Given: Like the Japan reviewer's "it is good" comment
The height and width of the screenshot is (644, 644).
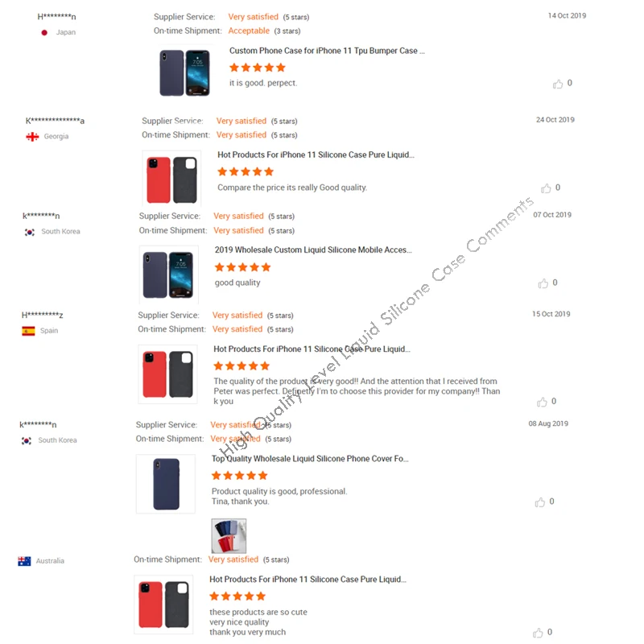Looking at the screenshot, I should 557,84.
